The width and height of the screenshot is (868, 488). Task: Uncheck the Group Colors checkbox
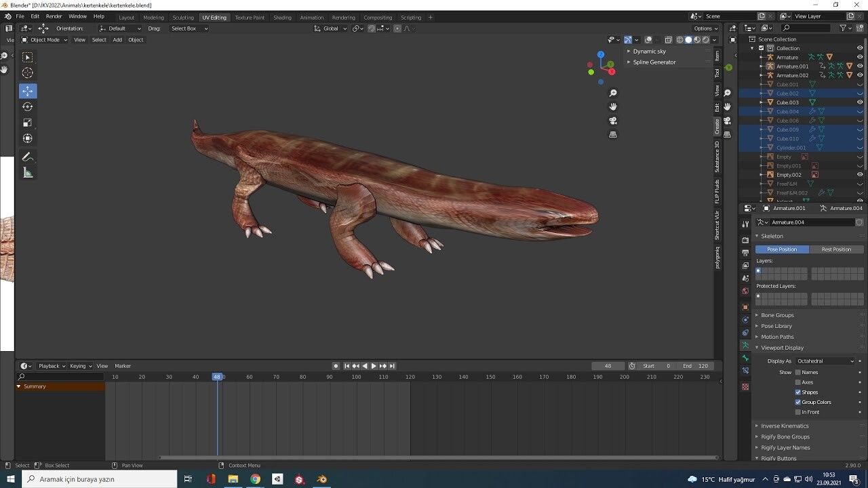pos(797,401)
